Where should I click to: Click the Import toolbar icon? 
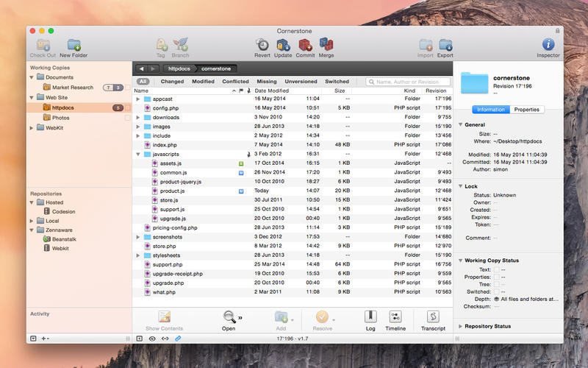coord(426,45)
